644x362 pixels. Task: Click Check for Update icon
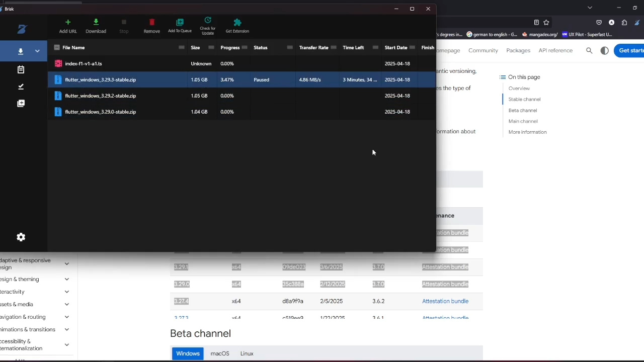tap(208, 20)
